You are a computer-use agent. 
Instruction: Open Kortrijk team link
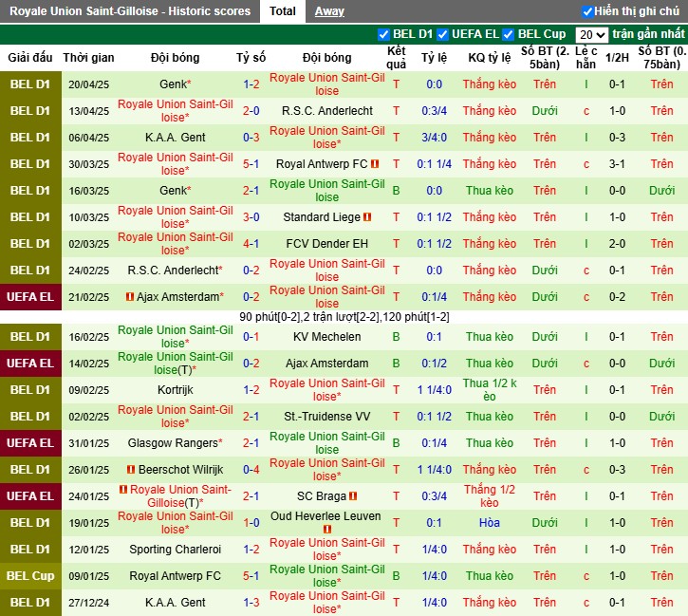click(175, 390)
